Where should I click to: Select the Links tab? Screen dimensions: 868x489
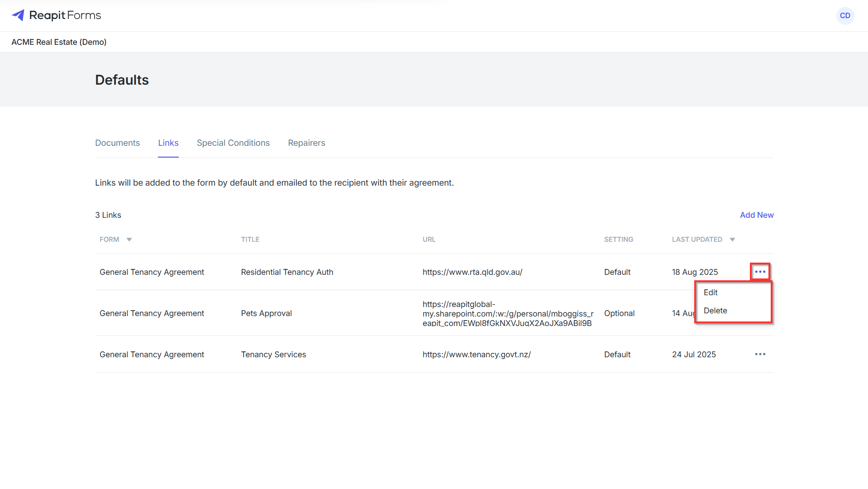coord(168,143)
